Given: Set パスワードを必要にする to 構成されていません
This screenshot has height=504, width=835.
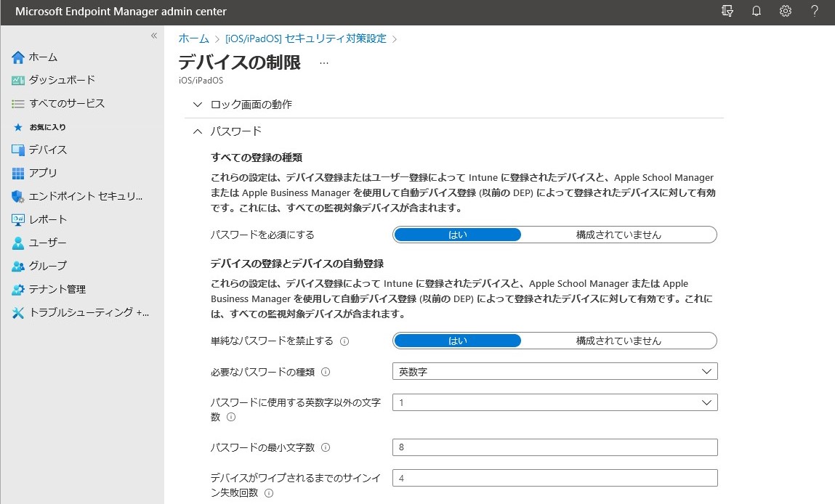Looking at the screenshot, I should (x=618, y=234).
